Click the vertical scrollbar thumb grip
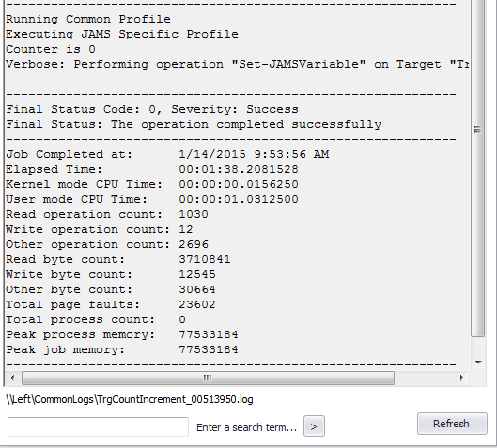Screen dimensions: 497x448 click(x=477, y=130)
